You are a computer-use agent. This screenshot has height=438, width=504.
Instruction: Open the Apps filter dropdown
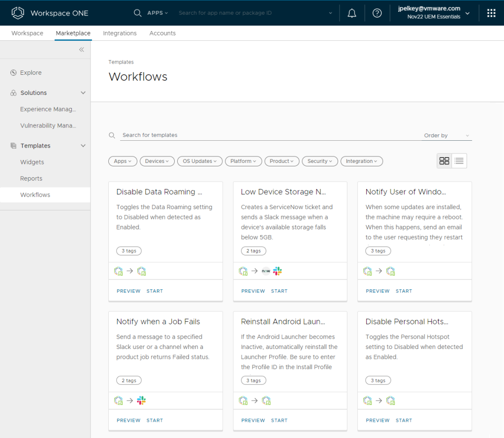point(123,161)
